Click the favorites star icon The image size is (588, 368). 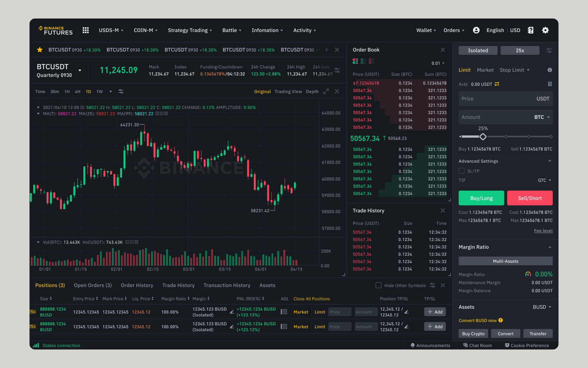point(40,50)
